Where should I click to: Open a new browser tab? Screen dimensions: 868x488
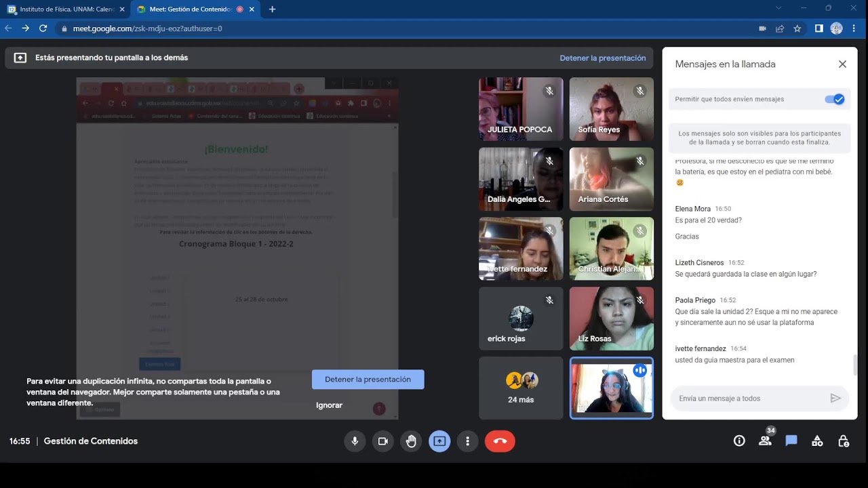(272, 9)
